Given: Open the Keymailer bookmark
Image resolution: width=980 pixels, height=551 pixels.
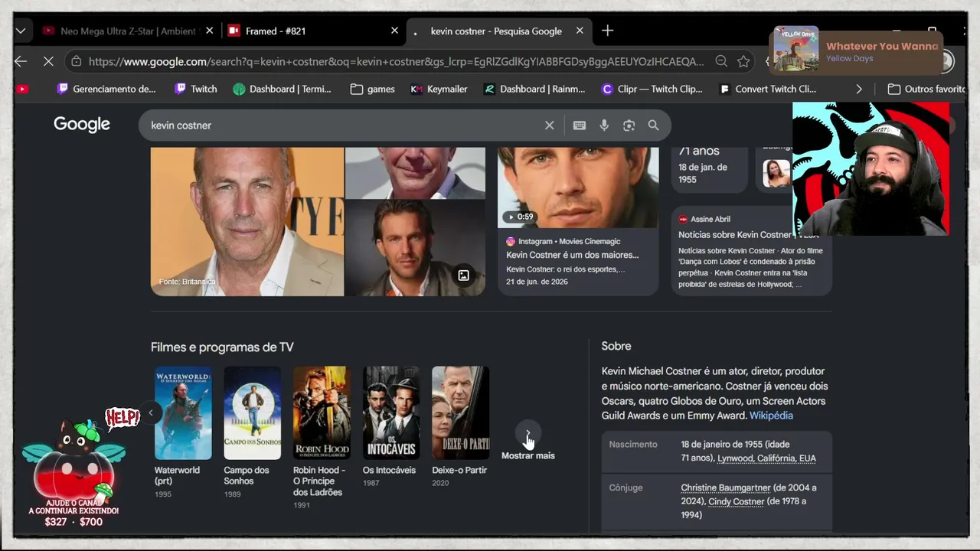Looking at the screenshot, I should (x=439, y=89).
